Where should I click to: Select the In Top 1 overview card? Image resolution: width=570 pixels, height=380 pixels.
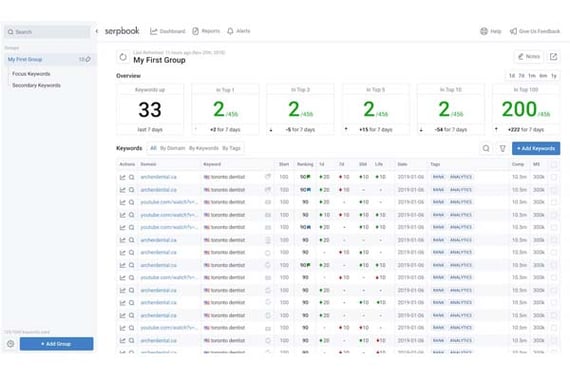[225, 109]
